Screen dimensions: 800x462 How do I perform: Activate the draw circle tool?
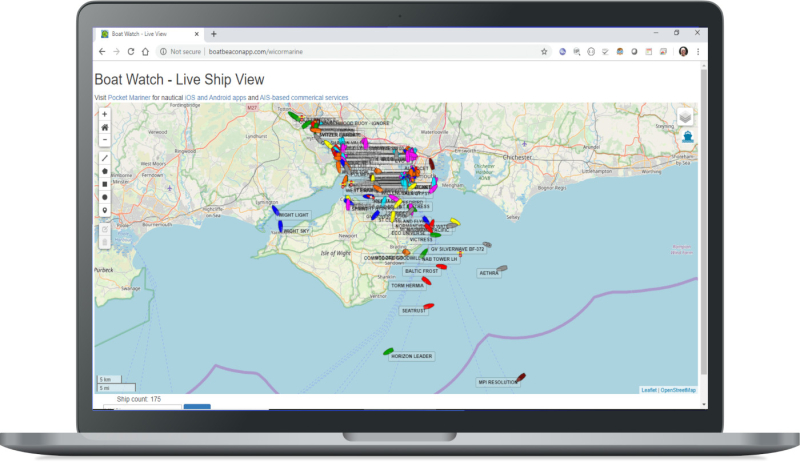tap(105, 197)
